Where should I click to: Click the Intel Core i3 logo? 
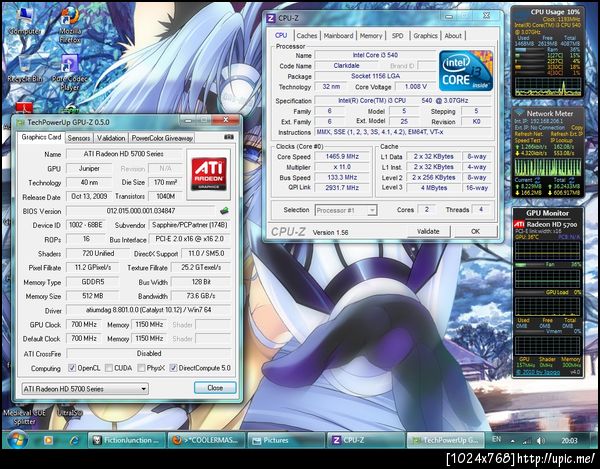point(466,71)
